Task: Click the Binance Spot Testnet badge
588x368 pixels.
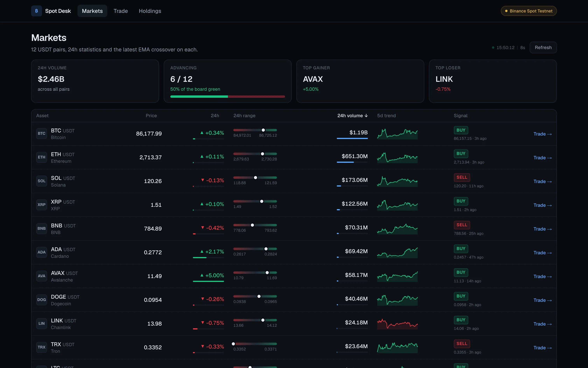Action: point(529,11)
